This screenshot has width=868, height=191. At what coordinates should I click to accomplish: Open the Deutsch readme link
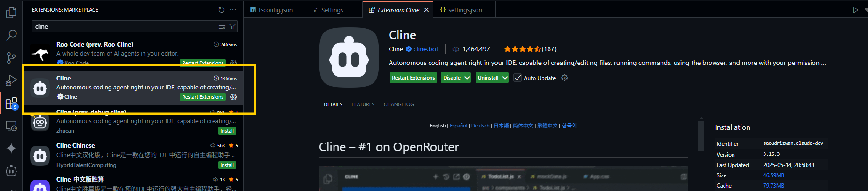coord(480,126)
